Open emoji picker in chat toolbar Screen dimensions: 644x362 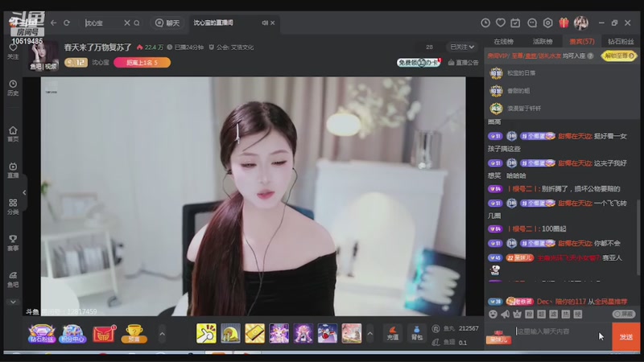pos(493,314)
